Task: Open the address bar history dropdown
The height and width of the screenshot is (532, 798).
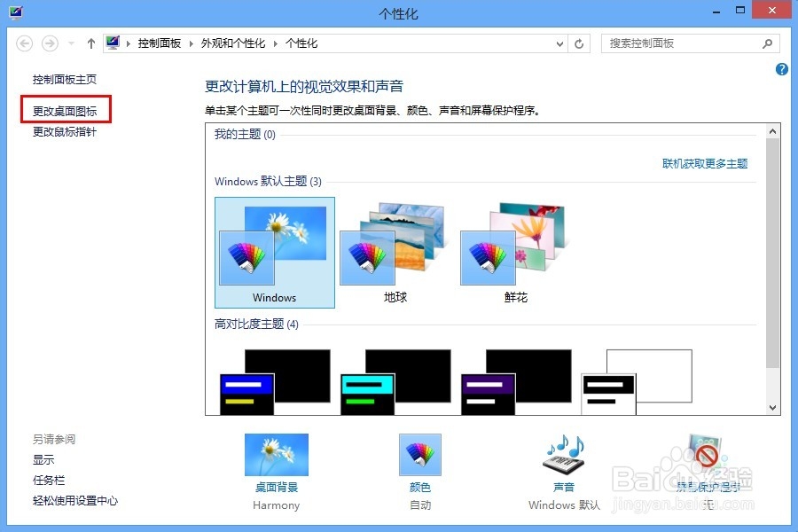Action: (559, 43)
